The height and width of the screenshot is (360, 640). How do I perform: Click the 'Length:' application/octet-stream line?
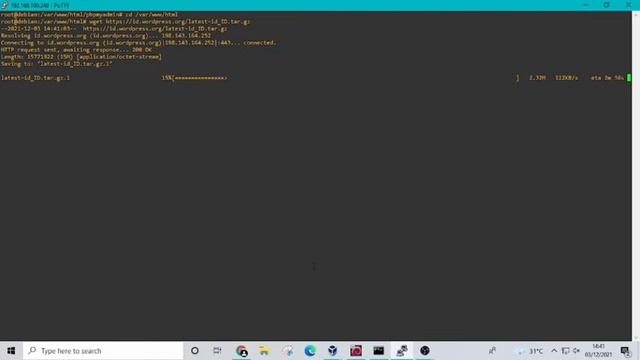pyautogui.click(x=81, y=57)
